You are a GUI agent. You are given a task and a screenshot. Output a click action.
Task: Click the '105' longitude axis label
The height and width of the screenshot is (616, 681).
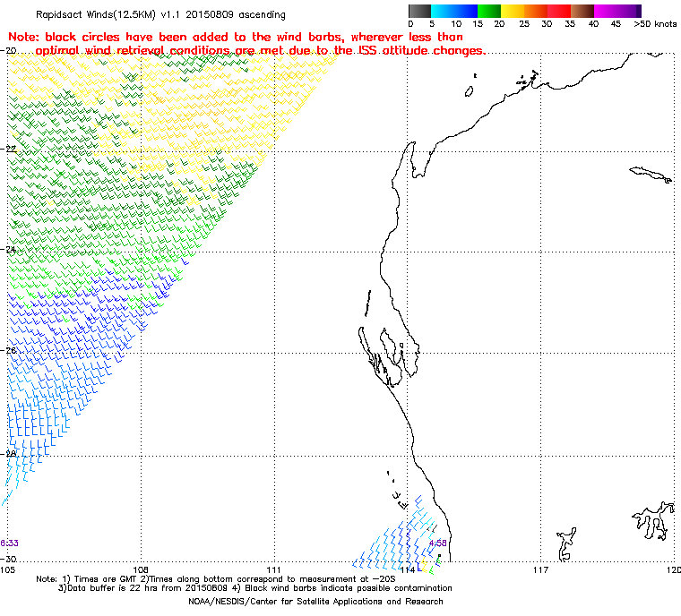7,569
